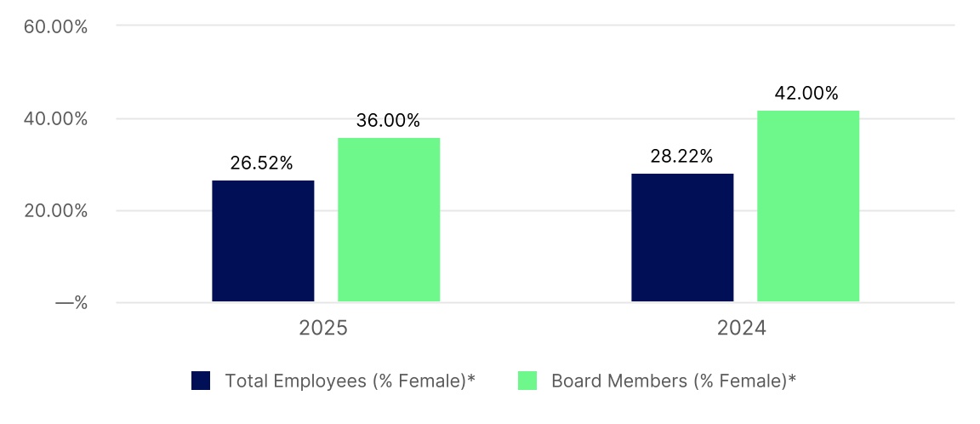Click the 36.00% data label
This screenshot has width=980, height=424.
(388, 121)
